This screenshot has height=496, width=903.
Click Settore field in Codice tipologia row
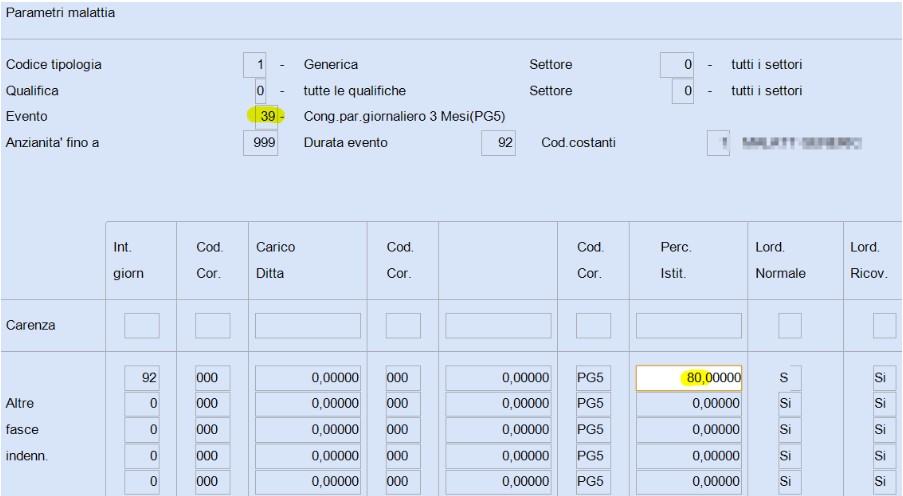click(x=677, y=65)
